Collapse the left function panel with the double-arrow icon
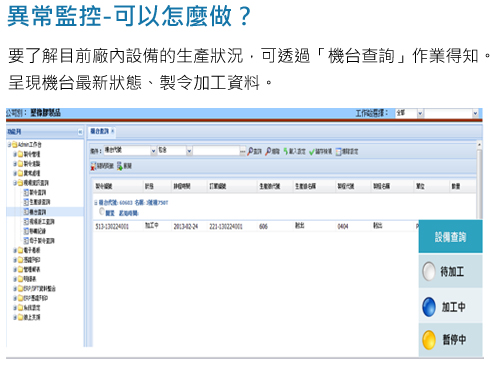This screenshot has width=490, height=370. [x=80, y=132]
